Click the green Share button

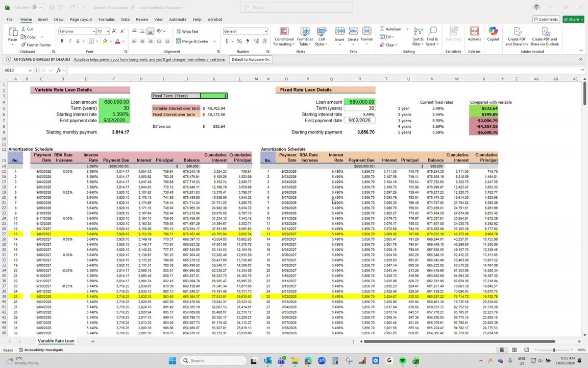tap(573, 19)
